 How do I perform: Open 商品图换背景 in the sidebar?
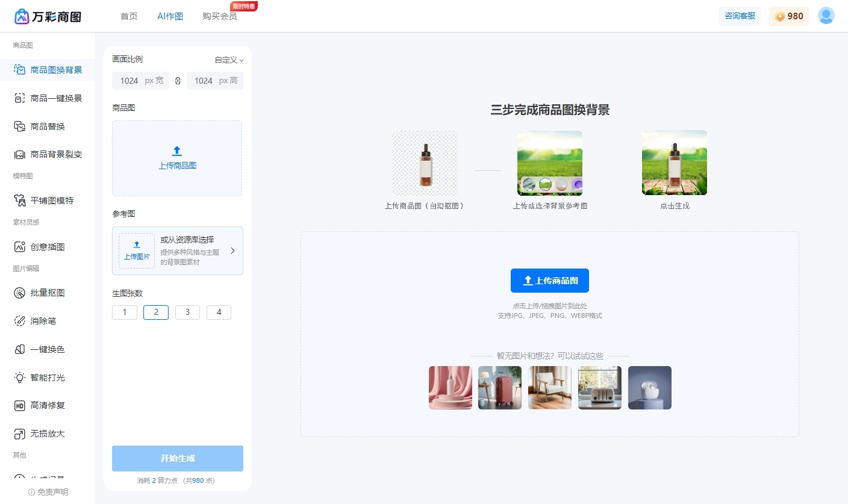48,70
